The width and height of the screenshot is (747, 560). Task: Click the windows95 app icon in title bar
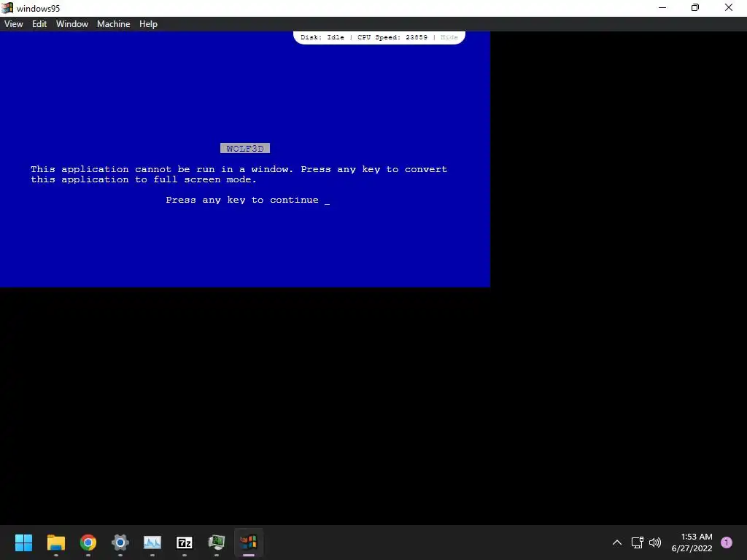pos(7,8)
